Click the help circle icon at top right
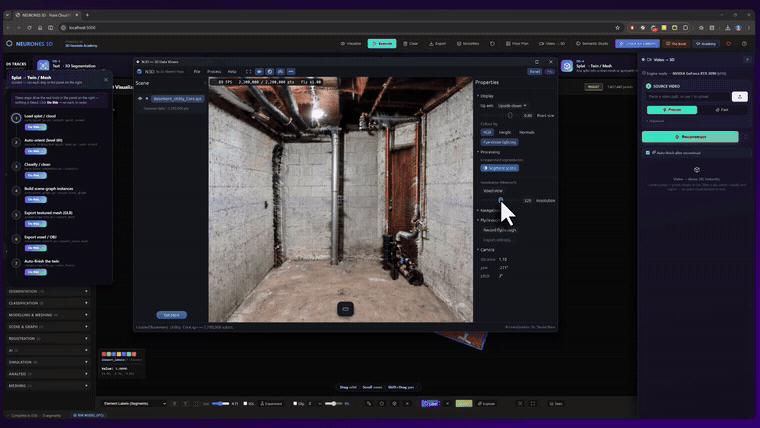760x428 pixels. (744, 44)
